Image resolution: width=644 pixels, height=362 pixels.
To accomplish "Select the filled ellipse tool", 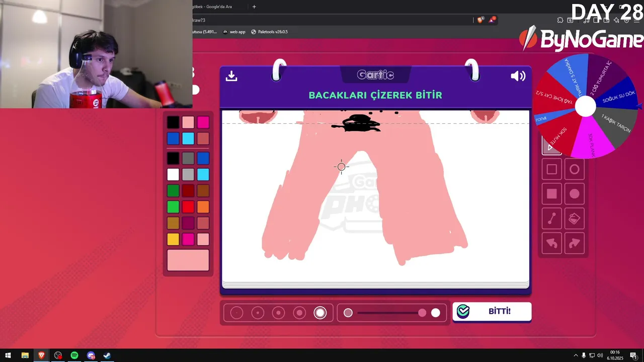I will coord(575,194).
